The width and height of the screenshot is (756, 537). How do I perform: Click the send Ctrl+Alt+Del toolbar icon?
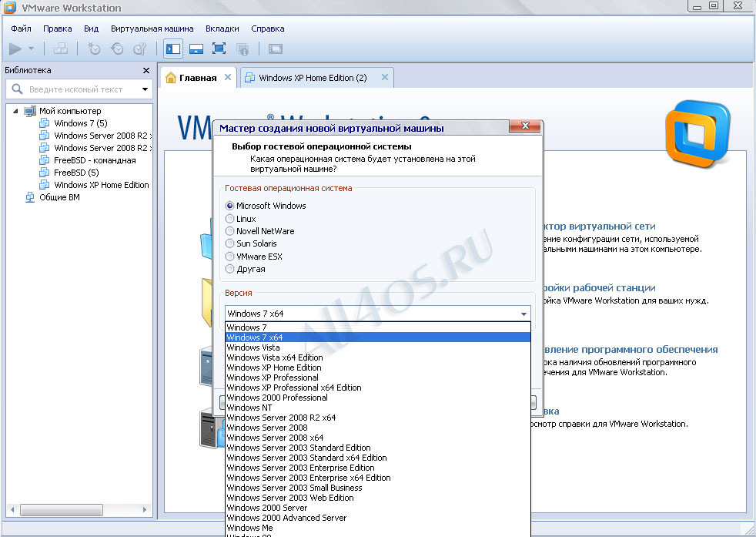coord(60,49)
